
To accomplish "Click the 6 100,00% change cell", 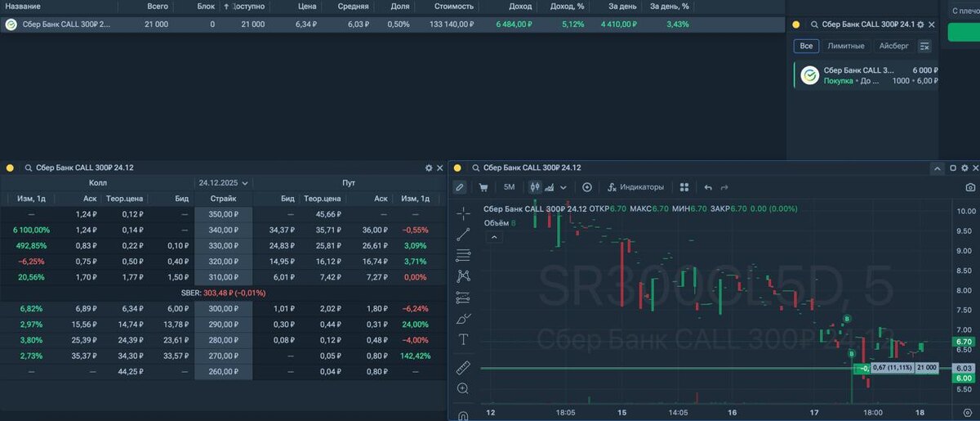I will click(31, 230).
